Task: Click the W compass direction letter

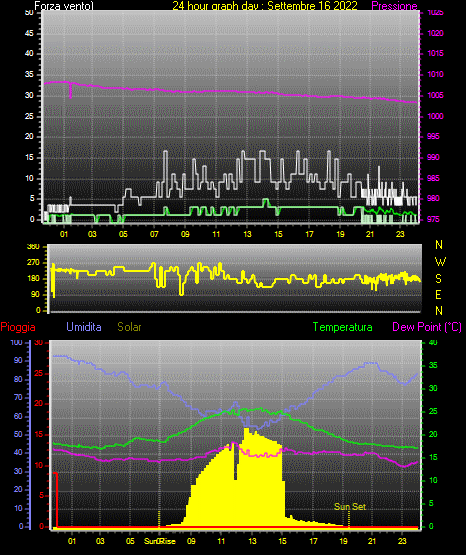Action: click(x=440, y=262)
